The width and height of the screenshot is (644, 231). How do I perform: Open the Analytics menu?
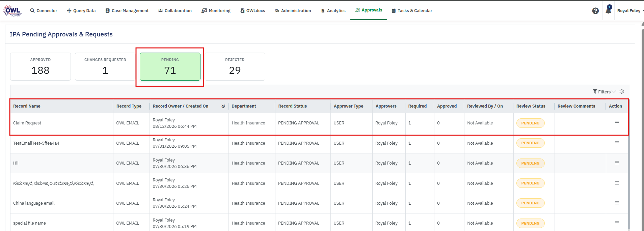coord(333,11)
